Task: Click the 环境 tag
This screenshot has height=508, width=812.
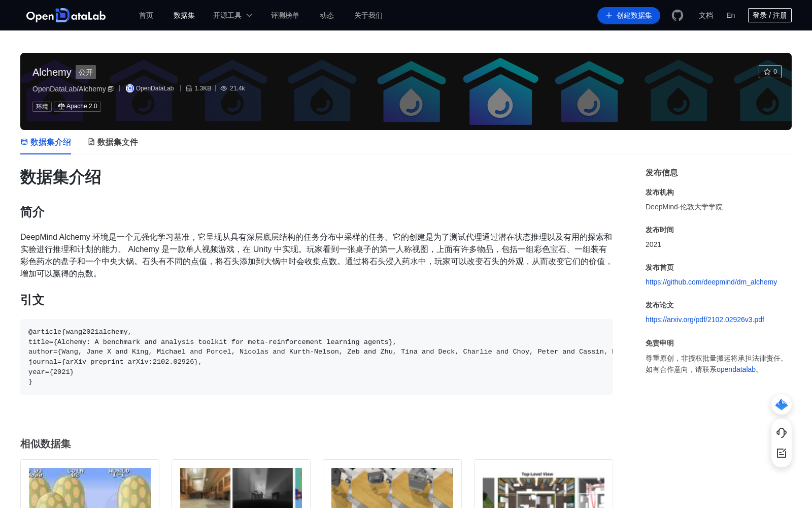Action: pyautogui.click(x=42, y=106)
